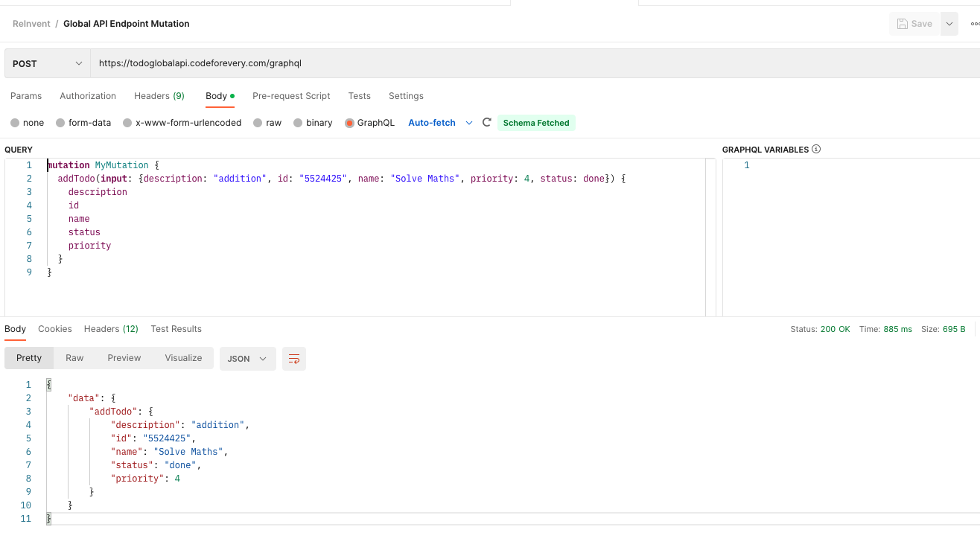Open the Auto-fetch dropdown
The width and height of the screenshot is (980, 556).
[x=440, y=123]
